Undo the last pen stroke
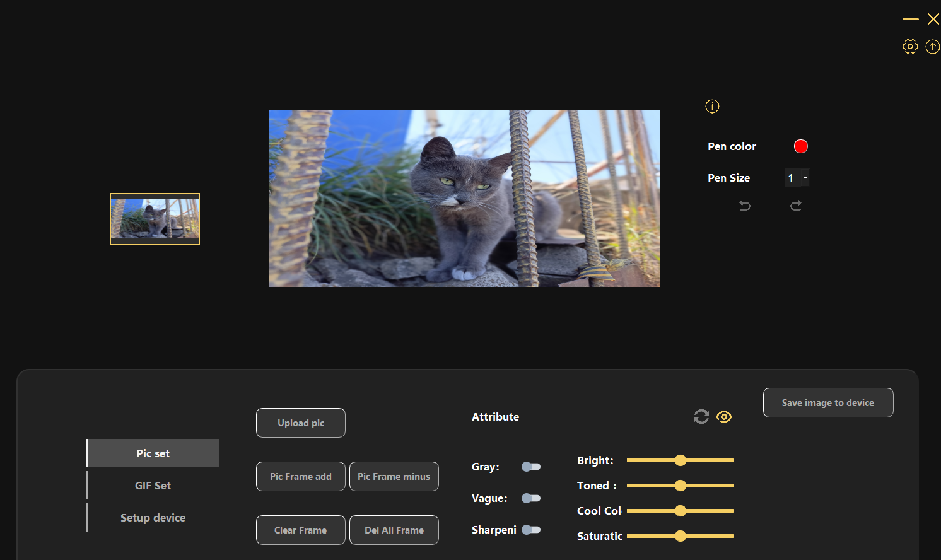 [745, 206]
